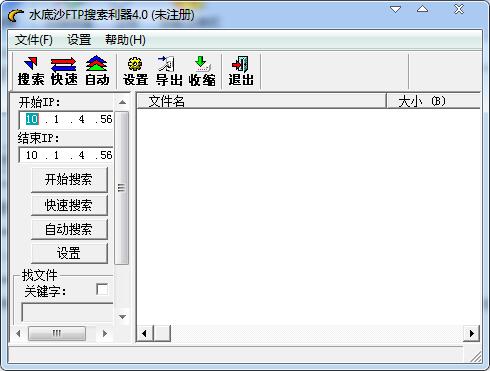Screen dimensions: 490x371
Task: Open the 设置 menu in menu bar
Action: [x=79, y=40]
